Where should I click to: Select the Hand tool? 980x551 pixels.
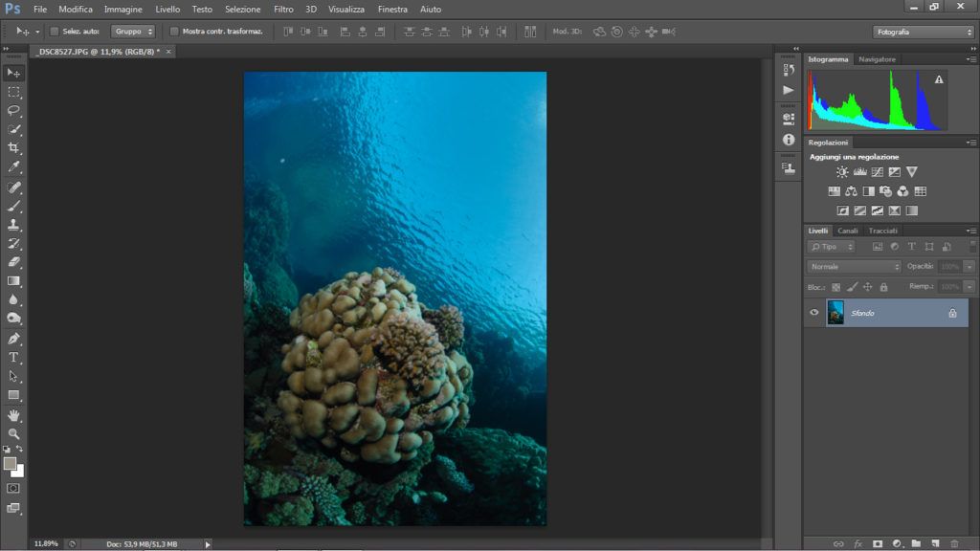tap(13, 415)
